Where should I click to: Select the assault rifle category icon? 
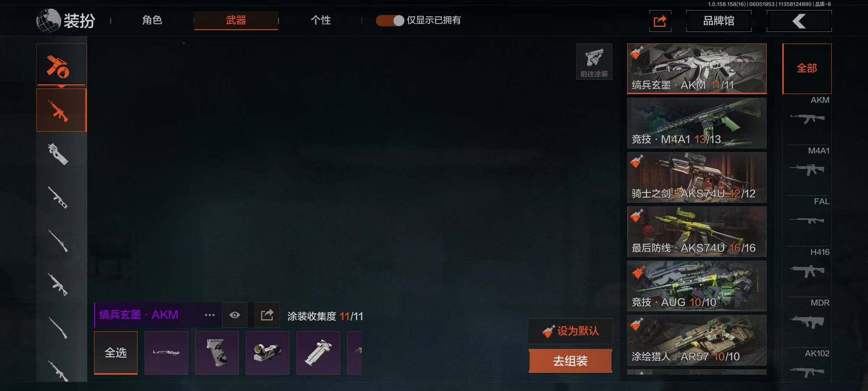pyautogui.click(x=61, y=110)
